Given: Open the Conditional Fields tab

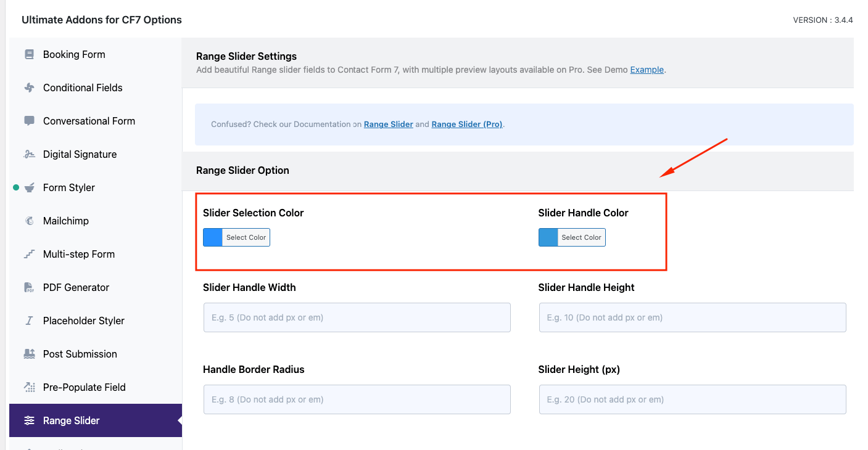Looking at the screenshot, I should [96, 88].
